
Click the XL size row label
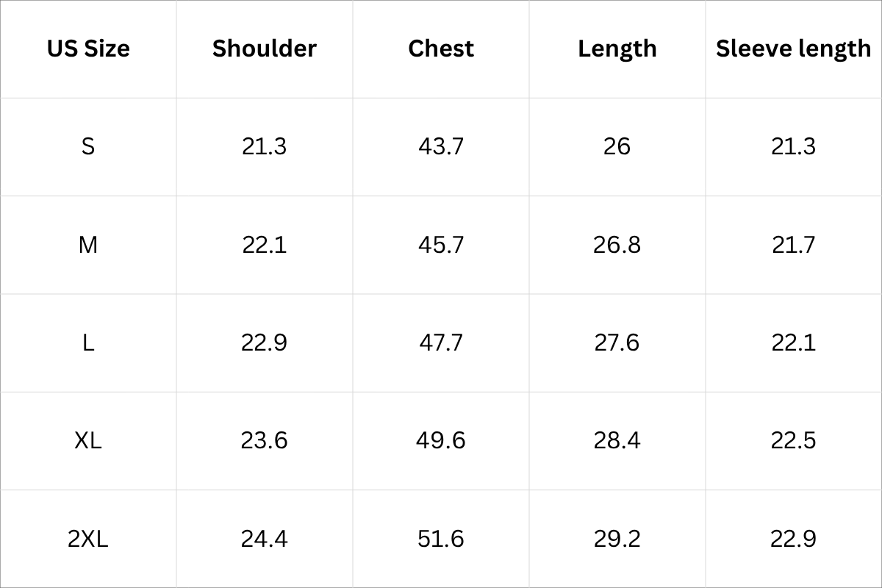coord(88,440)
